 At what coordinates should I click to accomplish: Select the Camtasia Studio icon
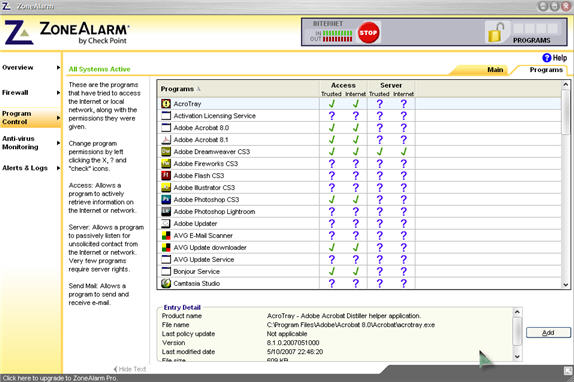166,284
